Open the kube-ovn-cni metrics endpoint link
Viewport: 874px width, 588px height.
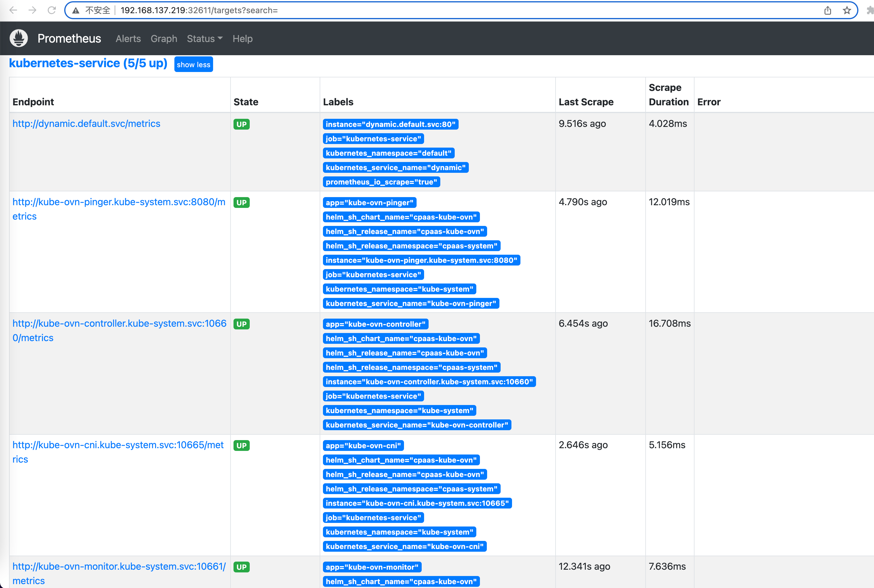[118, 445]
